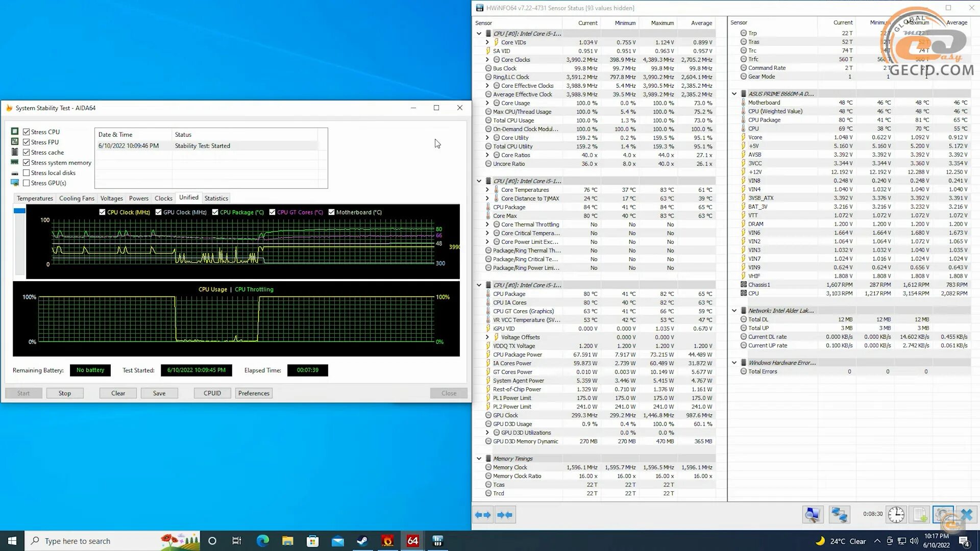Click the Preferences button
This screenshot has height=551, width=980.
(254, 393)
